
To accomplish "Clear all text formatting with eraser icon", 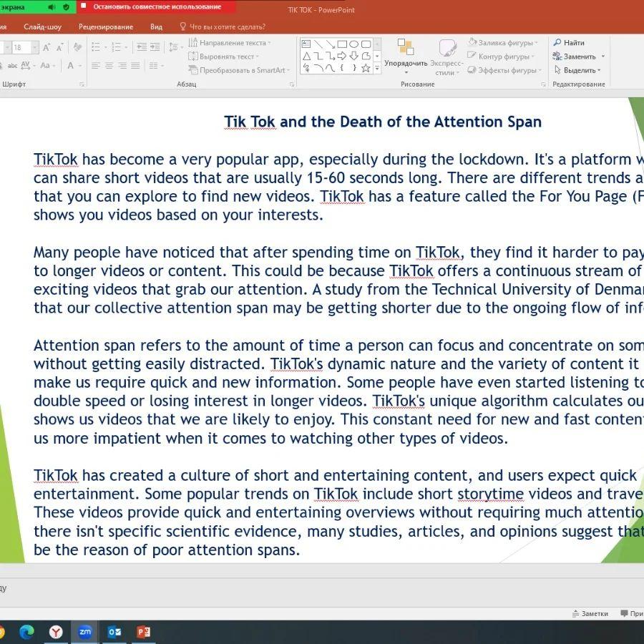I will [77, 48].
